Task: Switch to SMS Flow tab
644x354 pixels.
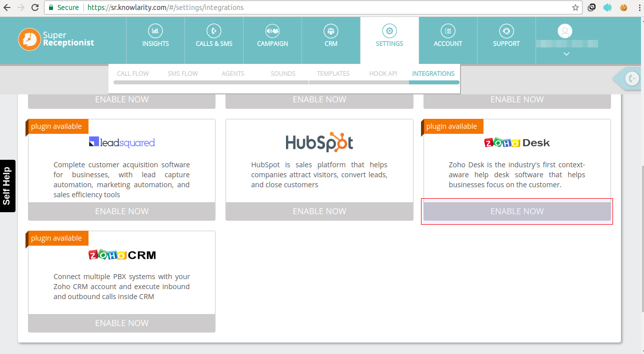Action: pos(183,73)
